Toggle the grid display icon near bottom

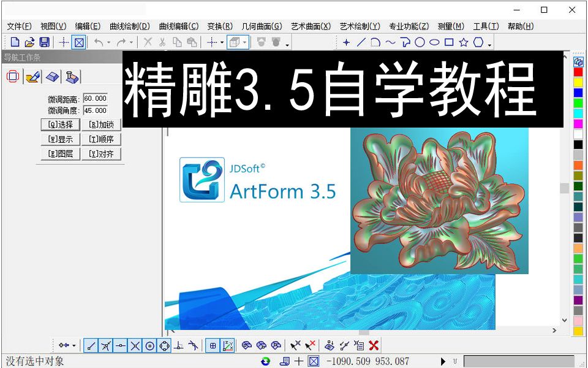click(x=213, y=345)
